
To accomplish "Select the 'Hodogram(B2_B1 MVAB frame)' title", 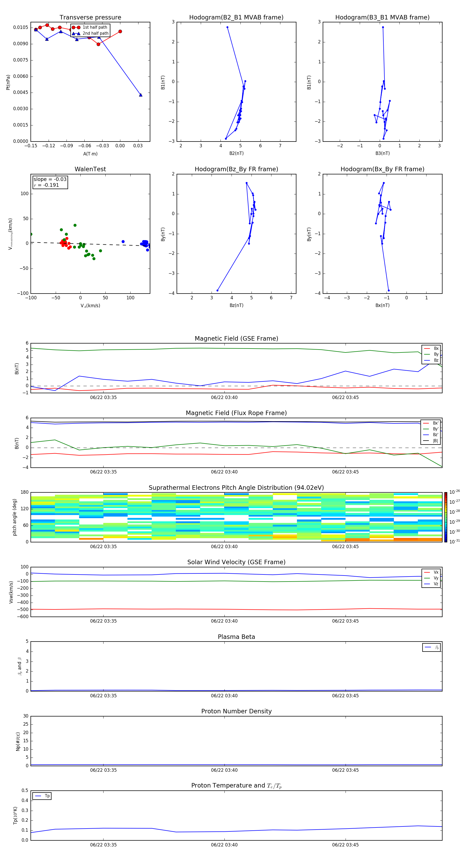I will point(236,18).
